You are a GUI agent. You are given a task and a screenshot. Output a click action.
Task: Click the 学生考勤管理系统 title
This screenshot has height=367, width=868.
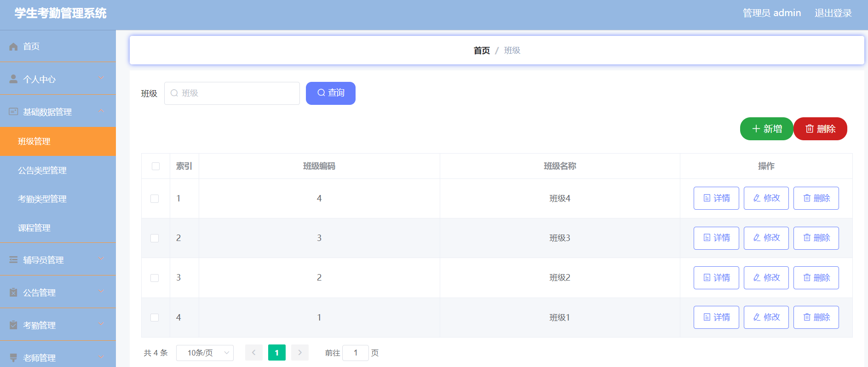(x=60, y=13)
